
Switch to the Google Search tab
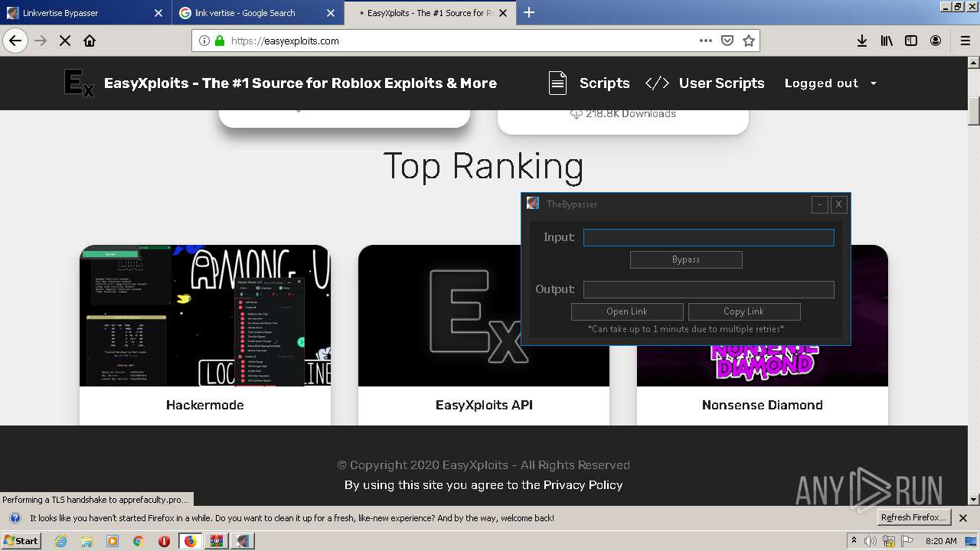[x=258, y=13]
